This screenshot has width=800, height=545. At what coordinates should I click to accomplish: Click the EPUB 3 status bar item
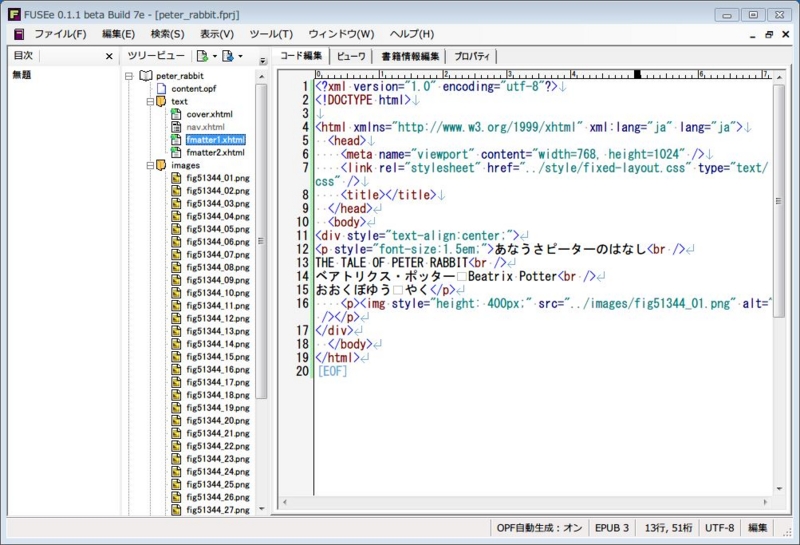pyautogui.click(x=612, y=528)
